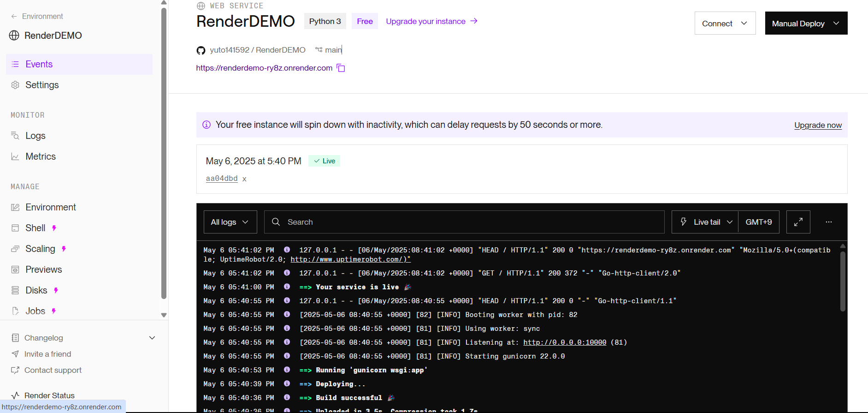Click the sidebar scroll-up arrow
This screenshot has height=413, width=868.
[x=164, y=3]
